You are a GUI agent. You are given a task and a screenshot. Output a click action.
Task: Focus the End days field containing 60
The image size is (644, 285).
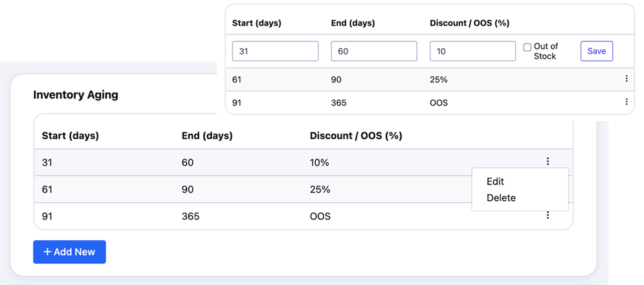pos(373,51)
